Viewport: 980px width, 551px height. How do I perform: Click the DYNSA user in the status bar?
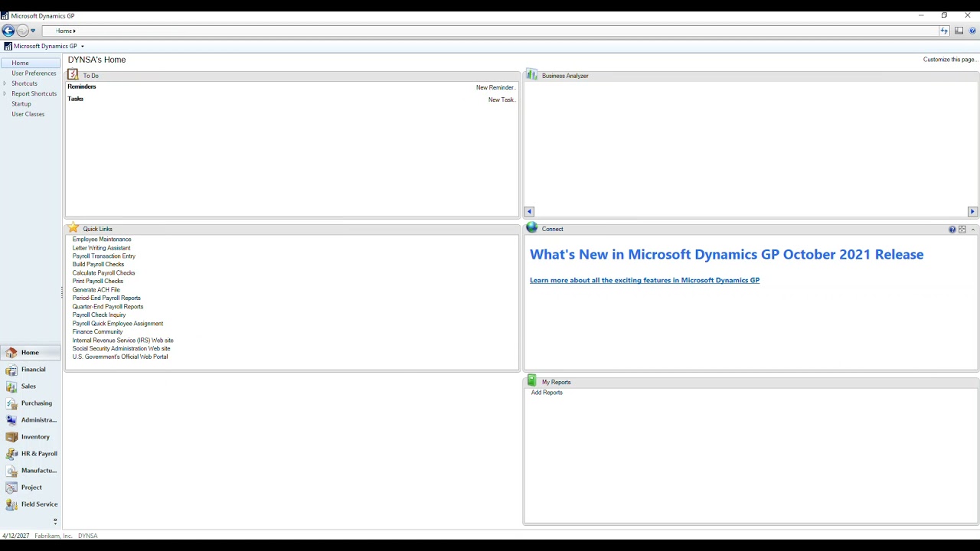pyautogui.click(x=88, y=536)
